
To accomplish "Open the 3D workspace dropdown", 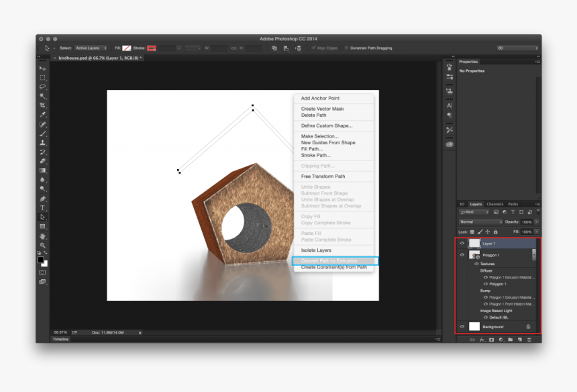I will pyautogui.click(x=517, y=48).
